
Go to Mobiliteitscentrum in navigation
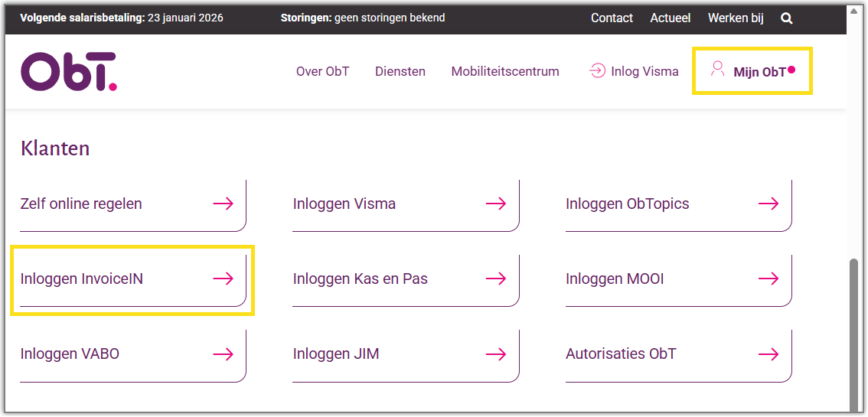click(505, 71)
